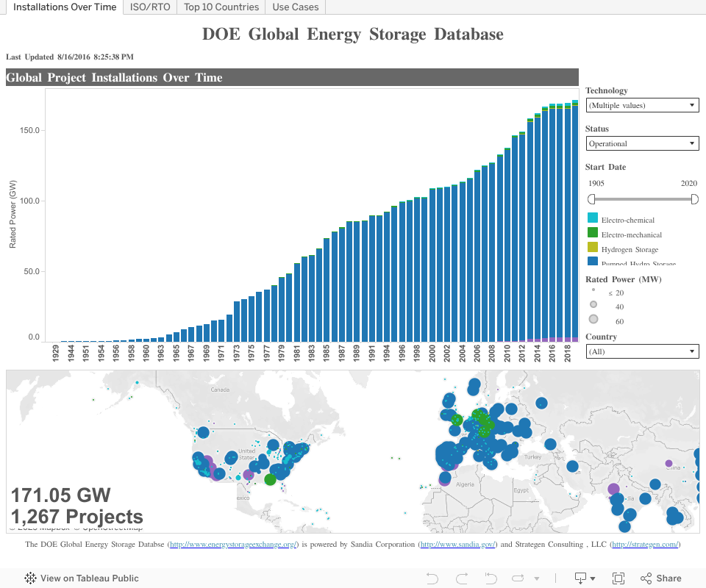This screenshot has width=706, height=588.
Task: Go to the Use Cases tab
Action: point(296,7)
